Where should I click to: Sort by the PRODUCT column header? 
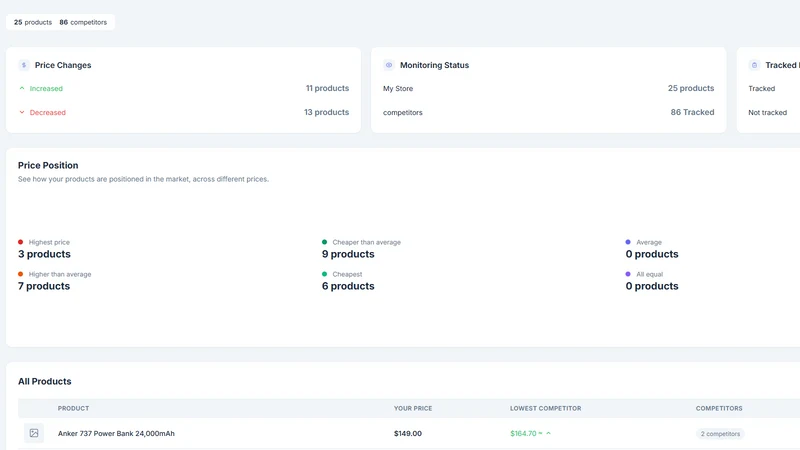click(x=73, y=408)
